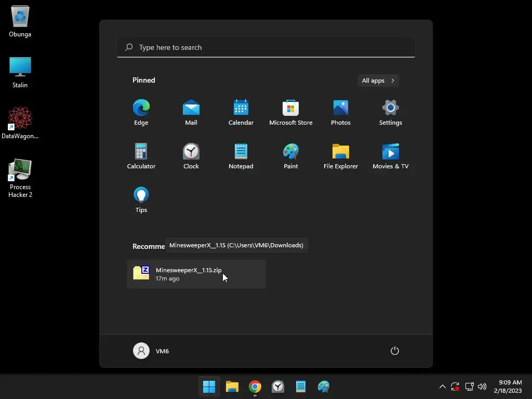Click the Start menu search box

[x=266, y=47]
